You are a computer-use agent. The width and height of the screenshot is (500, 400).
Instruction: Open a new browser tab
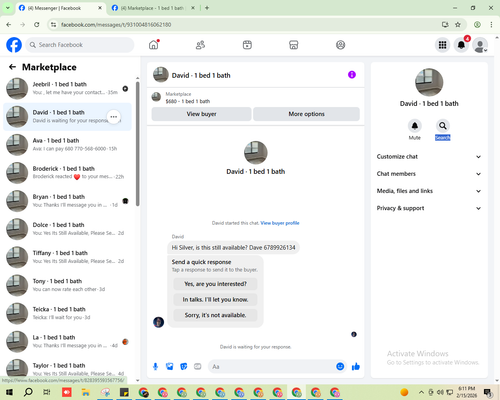207,8
